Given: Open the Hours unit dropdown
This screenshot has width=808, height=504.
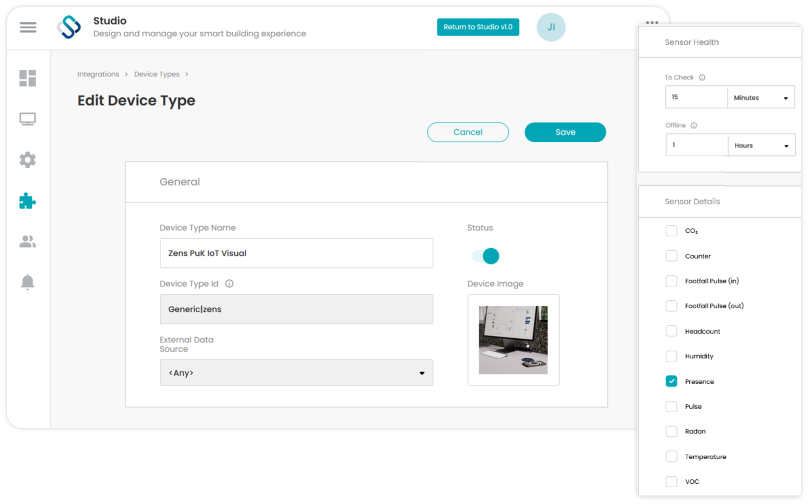Looking at the screenshot, I should [x=762, y=145].
